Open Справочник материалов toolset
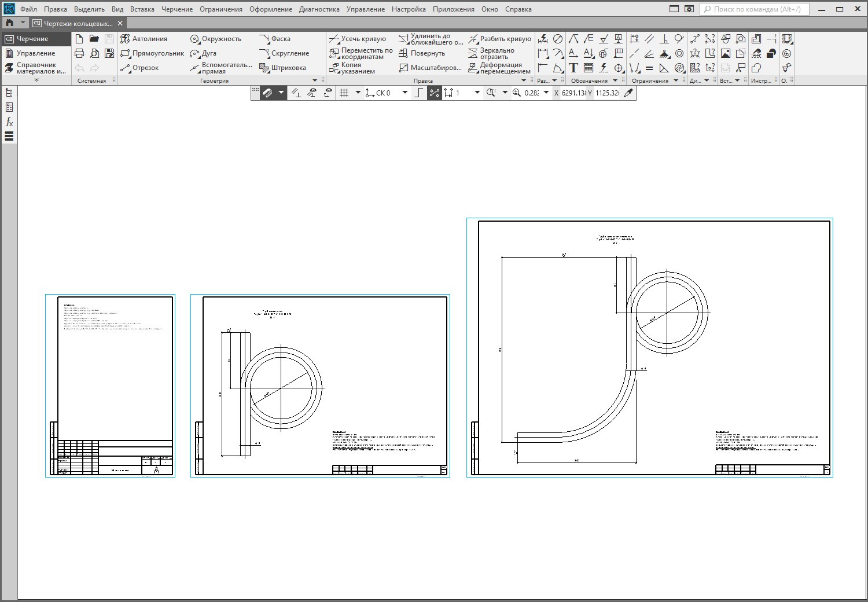 point(35,68)
